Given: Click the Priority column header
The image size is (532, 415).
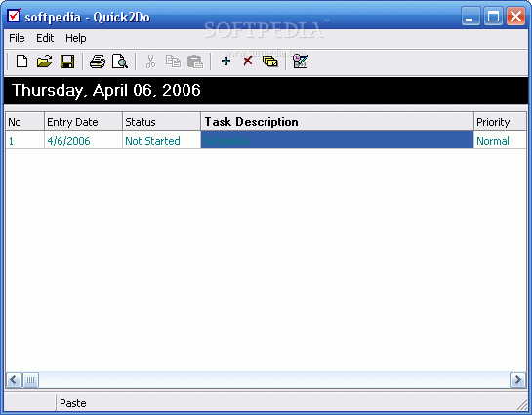Looking at the screenshot, I should point(500,121).
